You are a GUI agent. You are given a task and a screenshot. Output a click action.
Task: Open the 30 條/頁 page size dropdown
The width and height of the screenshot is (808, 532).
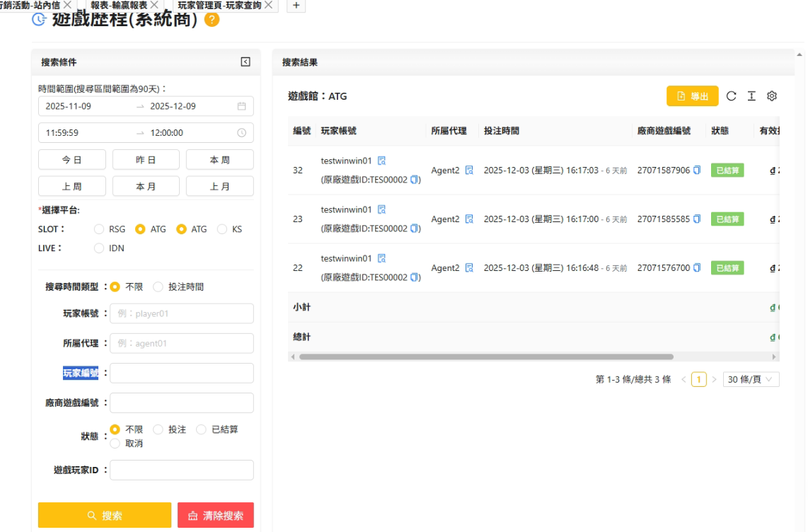(751, 379)
